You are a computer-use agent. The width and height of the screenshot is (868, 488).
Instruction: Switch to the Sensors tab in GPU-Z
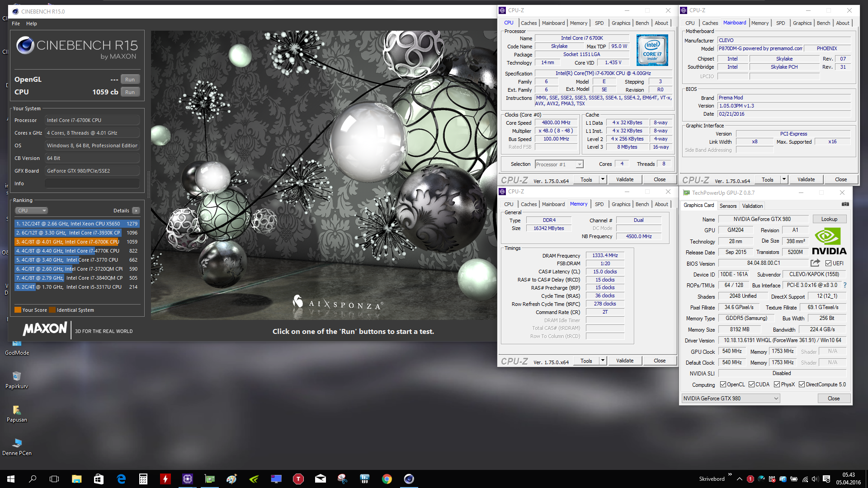point(728,206)
